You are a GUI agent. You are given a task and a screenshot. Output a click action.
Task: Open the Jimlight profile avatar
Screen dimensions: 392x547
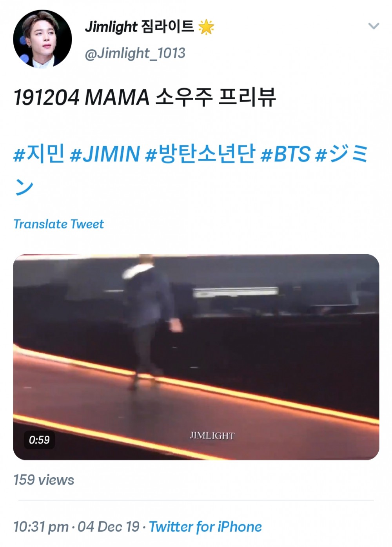[42, 39]
